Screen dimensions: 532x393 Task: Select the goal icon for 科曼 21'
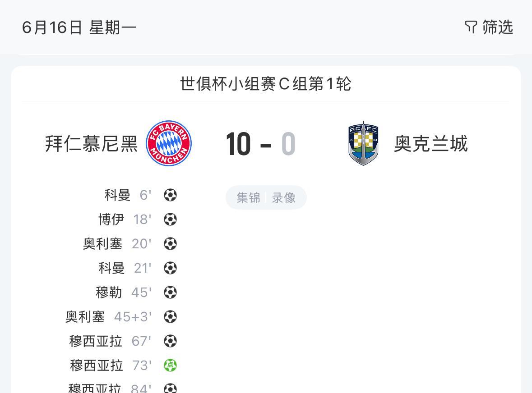[x=170, y=268]
